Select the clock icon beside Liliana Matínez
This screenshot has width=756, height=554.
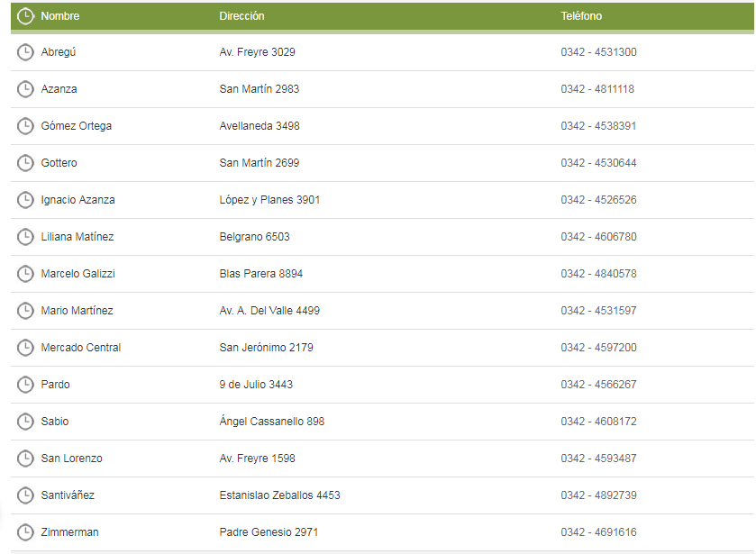tap(25, 237)
